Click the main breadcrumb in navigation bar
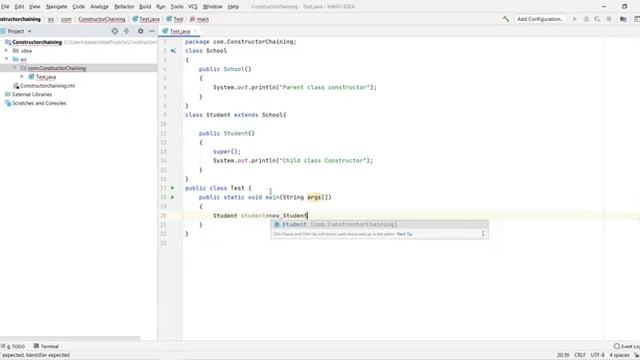640x360 pixels. coord(199,19)
